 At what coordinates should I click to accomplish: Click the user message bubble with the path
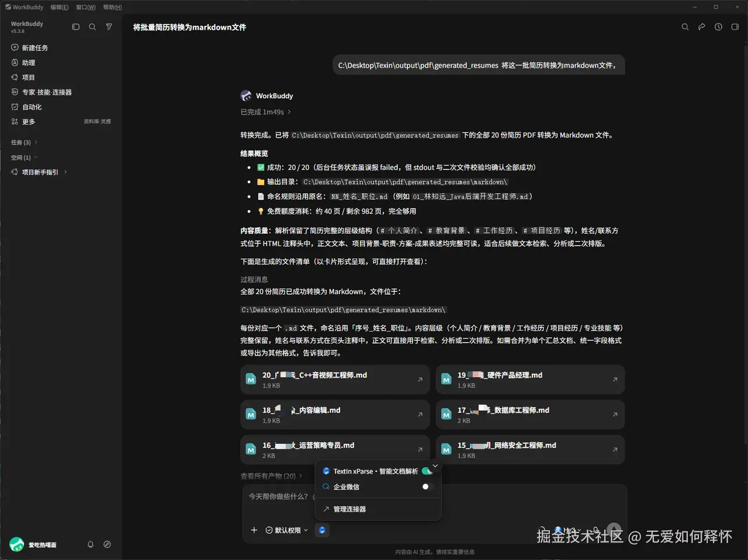coord(478,65)
